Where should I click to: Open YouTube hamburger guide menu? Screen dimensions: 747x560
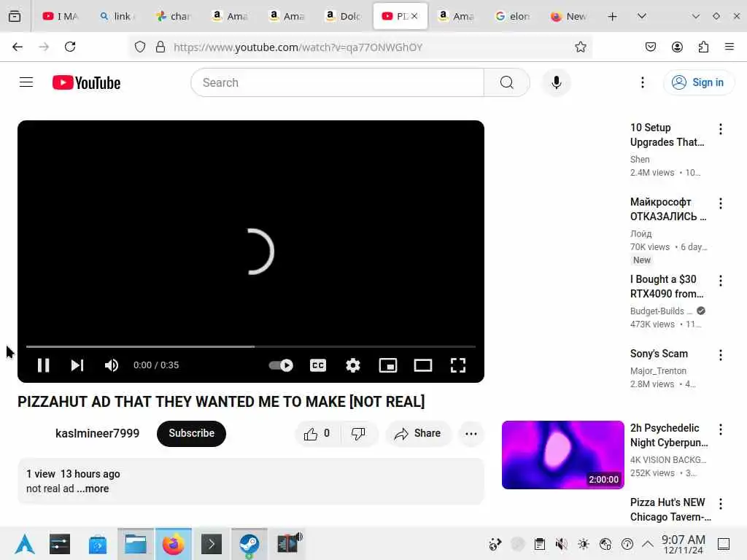(26, 82)
